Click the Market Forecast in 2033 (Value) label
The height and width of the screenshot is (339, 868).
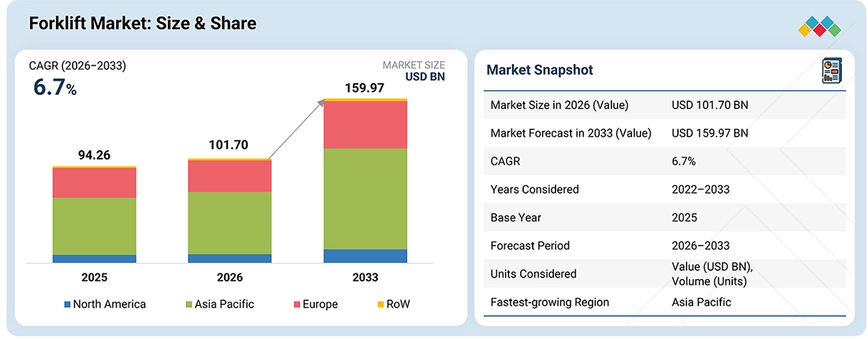[x=571, y=133]
